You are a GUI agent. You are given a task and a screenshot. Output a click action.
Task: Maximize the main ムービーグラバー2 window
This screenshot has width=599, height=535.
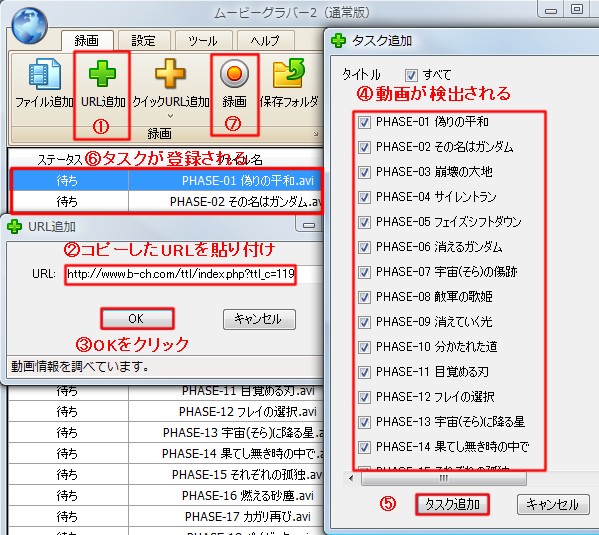point(577,10)
